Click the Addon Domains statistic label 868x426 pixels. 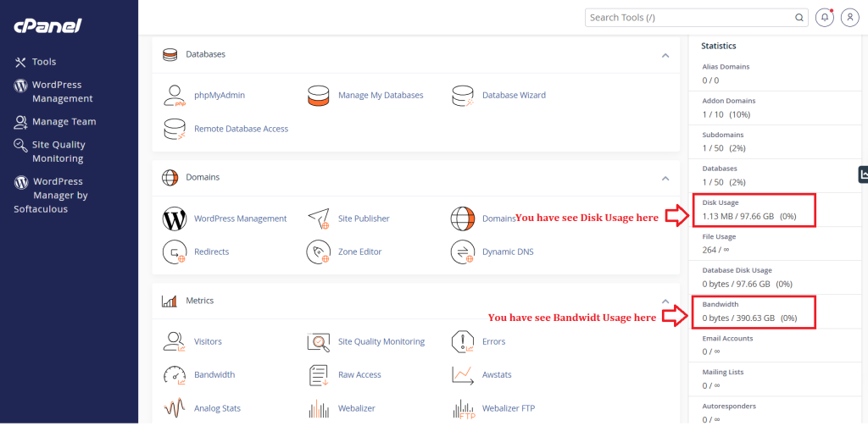tap(729, 101)
